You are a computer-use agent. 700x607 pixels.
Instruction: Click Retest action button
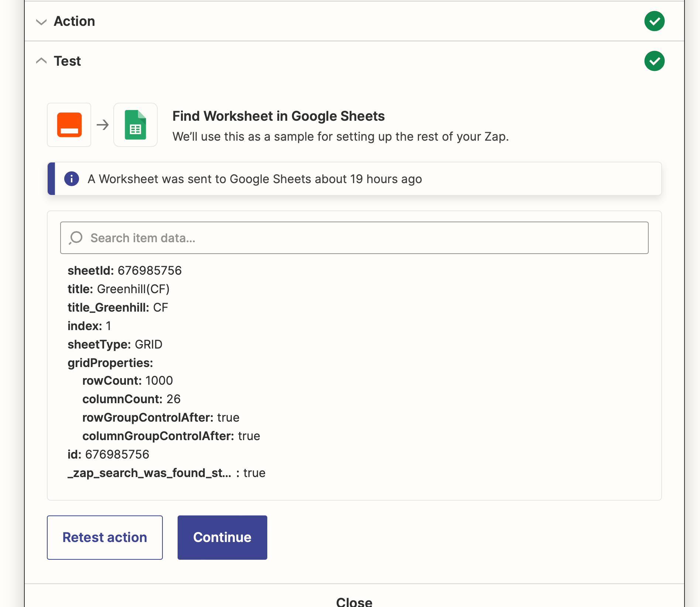(105, 538)
